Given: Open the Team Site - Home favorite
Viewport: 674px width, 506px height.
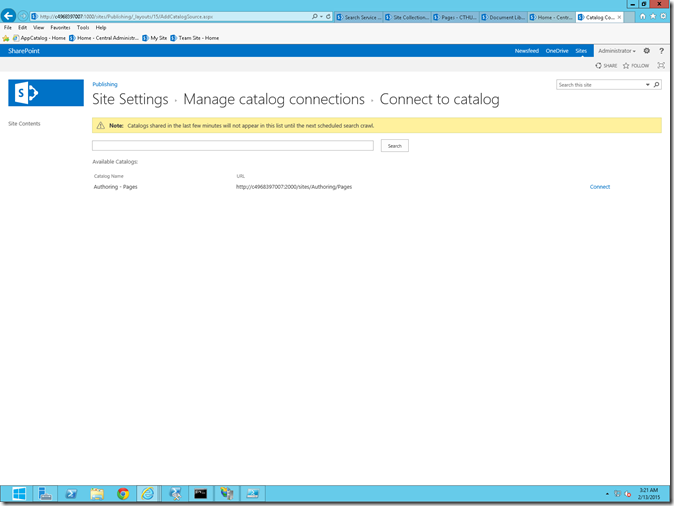Looking at the screenshot, I should (194, 38).
